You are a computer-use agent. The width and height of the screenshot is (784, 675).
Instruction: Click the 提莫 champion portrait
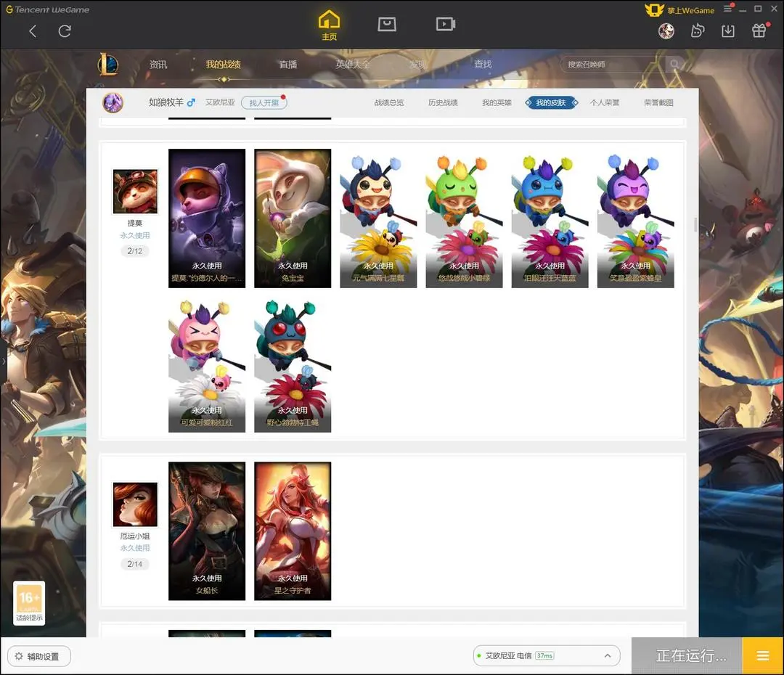tap(135, 191)
